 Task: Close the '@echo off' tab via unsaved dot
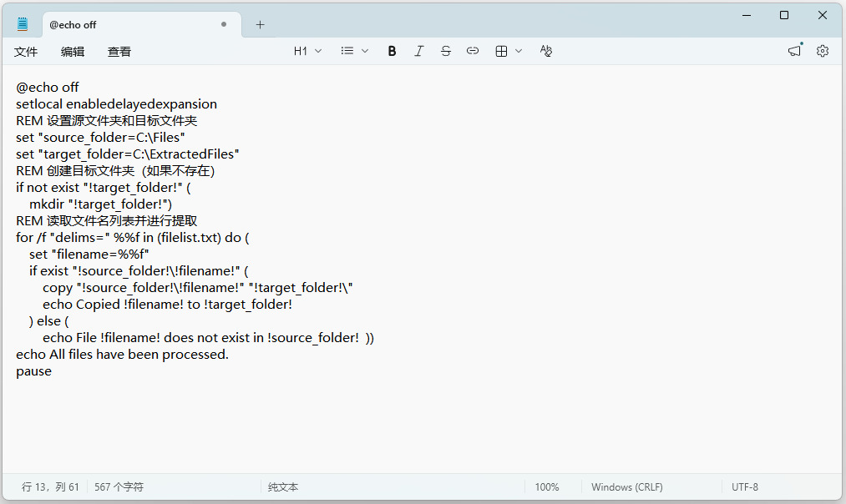coord(223,24)
